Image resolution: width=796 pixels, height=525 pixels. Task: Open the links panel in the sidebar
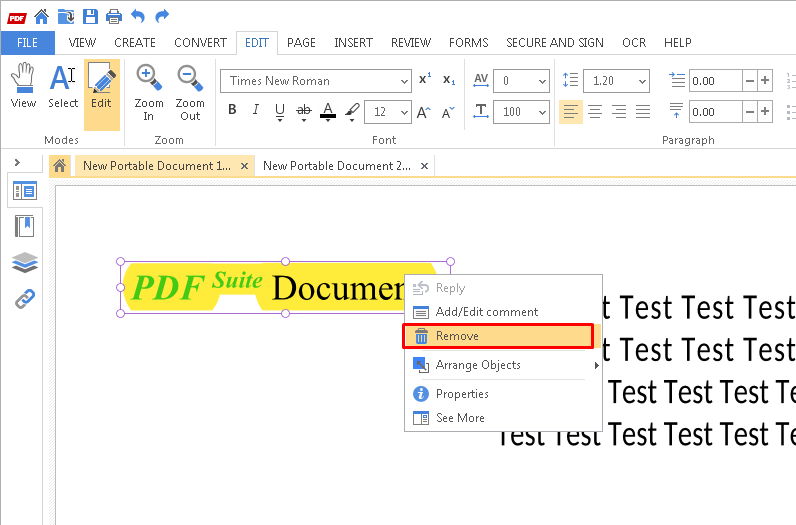coord(24,299)
